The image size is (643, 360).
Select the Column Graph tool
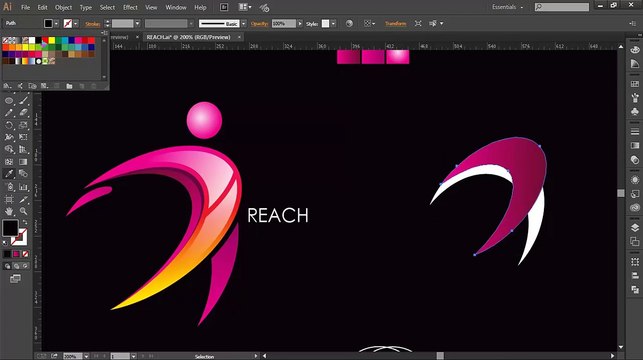pos(23,187)
